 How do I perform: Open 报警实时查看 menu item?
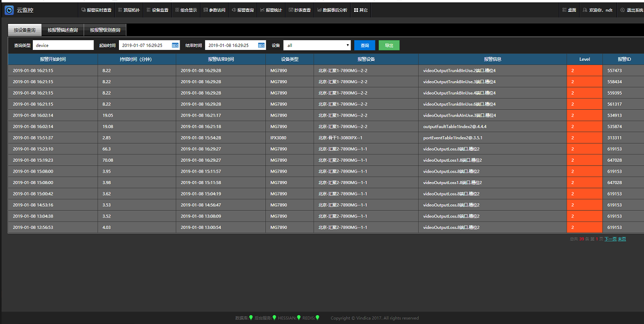tap(97, 10)
